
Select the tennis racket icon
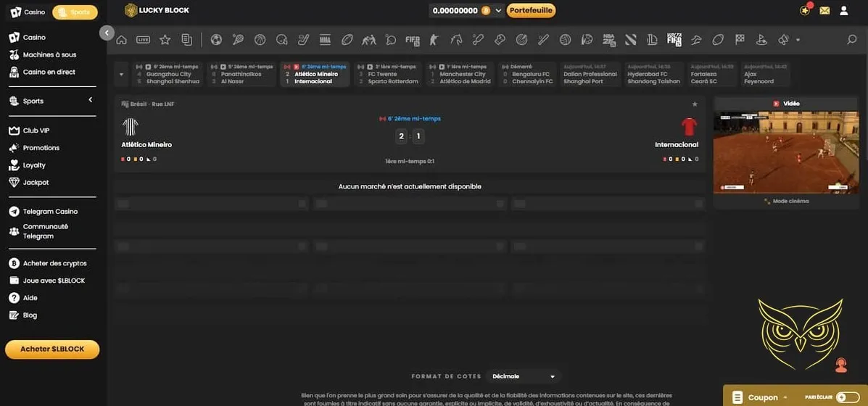[x=238, y=40]
